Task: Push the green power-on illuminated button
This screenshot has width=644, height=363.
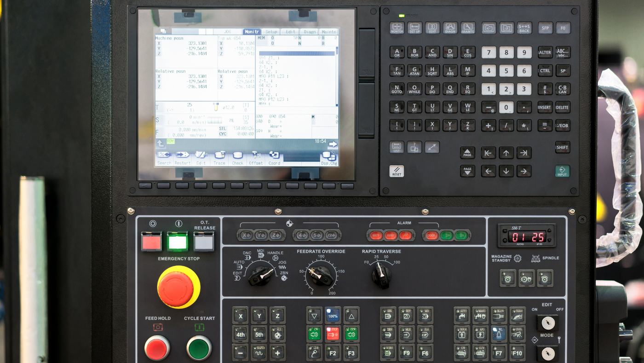Action: 178,242
